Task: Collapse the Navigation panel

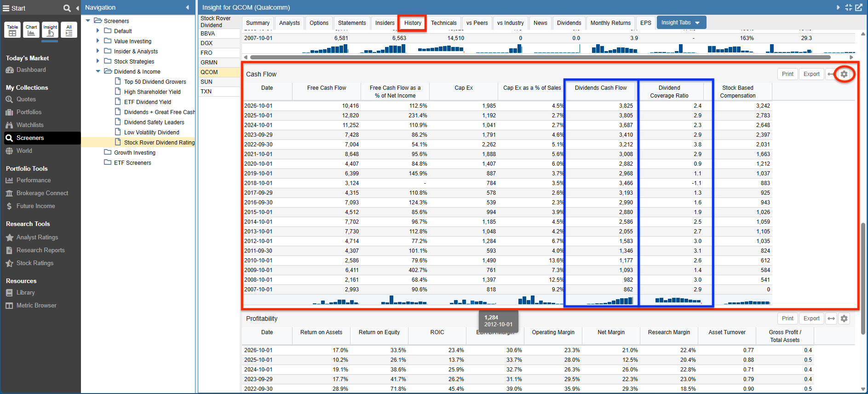Action: click(x=188, y=7)
